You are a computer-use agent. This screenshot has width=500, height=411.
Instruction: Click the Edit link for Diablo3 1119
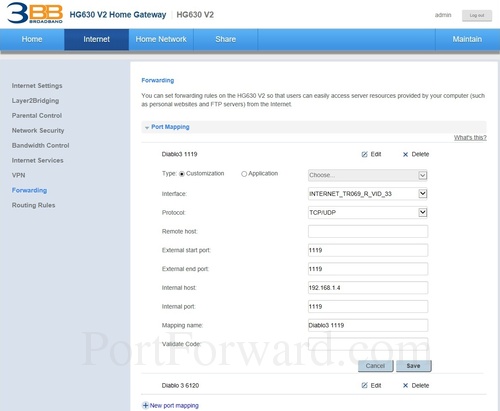click(376, 154)
